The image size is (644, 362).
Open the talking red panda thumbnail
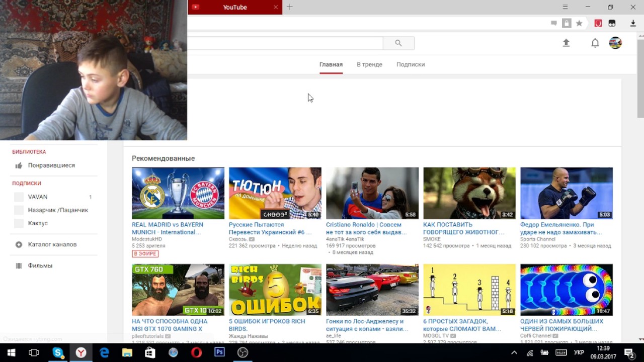point(469,194)
